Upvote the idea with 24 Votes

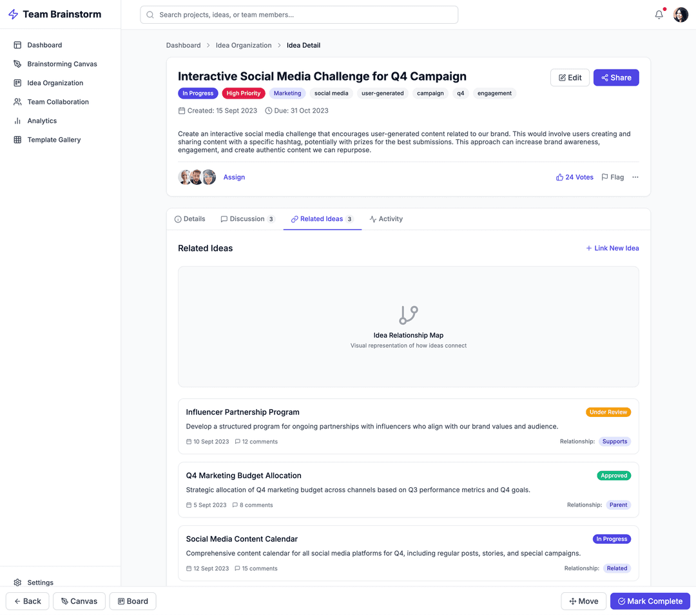[574, 177]
